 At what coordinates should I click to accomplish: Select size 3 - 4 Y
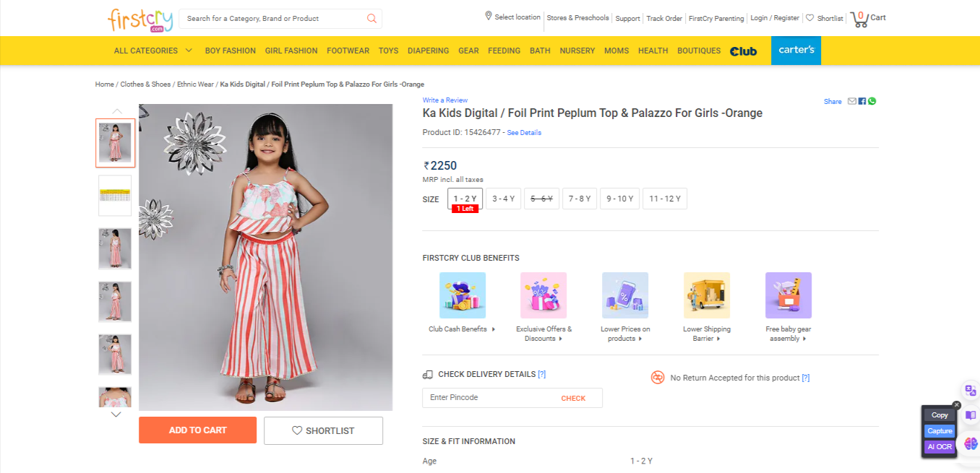click(504, 199)
